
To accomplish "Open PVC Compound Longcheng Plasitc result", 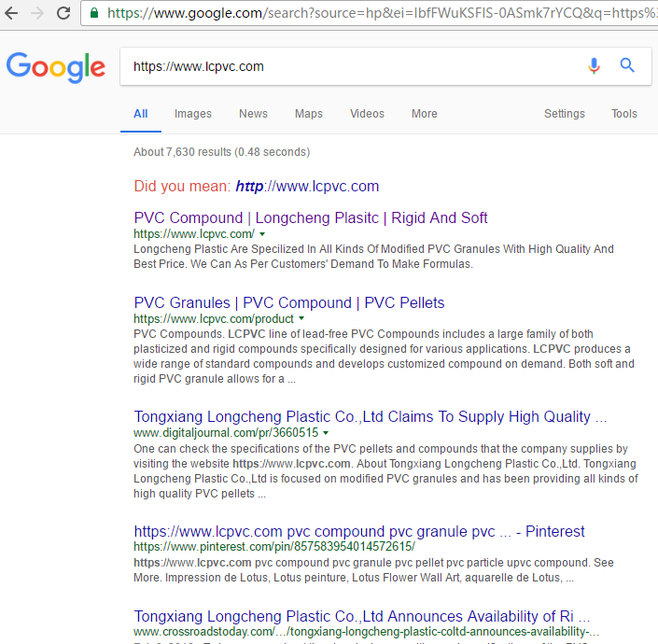I will [311, 218].
